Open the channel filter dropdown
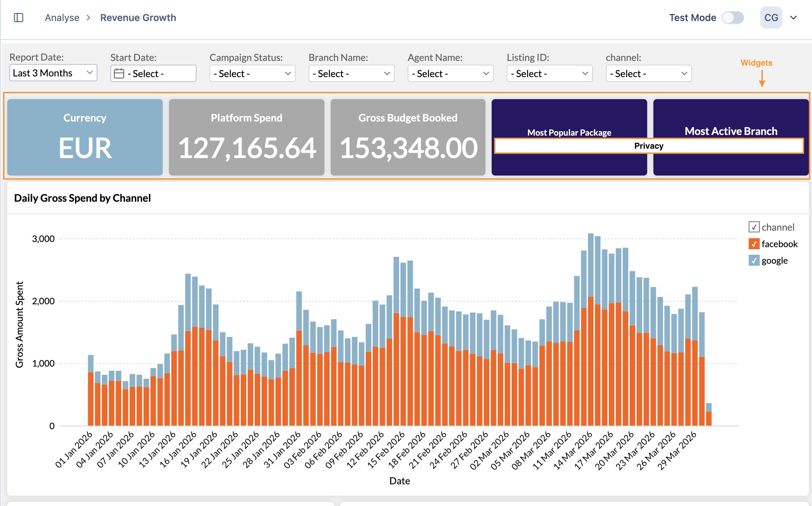The height and width of the screenshot is (506, 812). pos(649,74)
